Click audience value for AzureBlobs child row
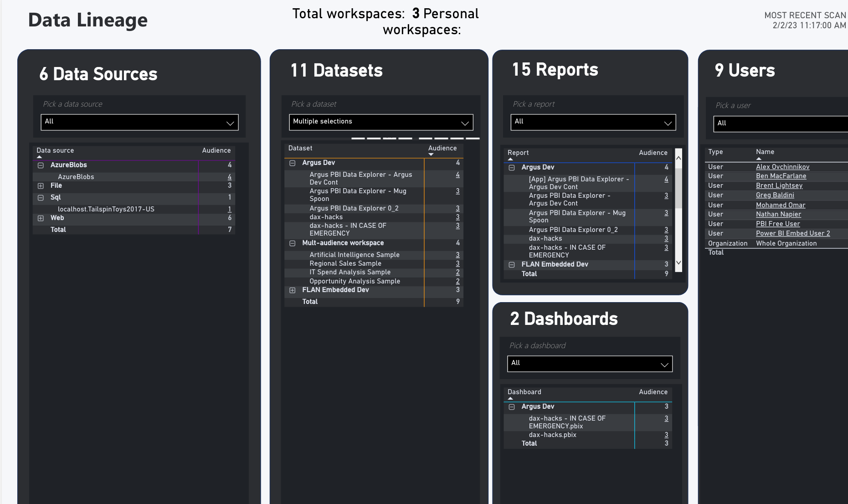 229,177
